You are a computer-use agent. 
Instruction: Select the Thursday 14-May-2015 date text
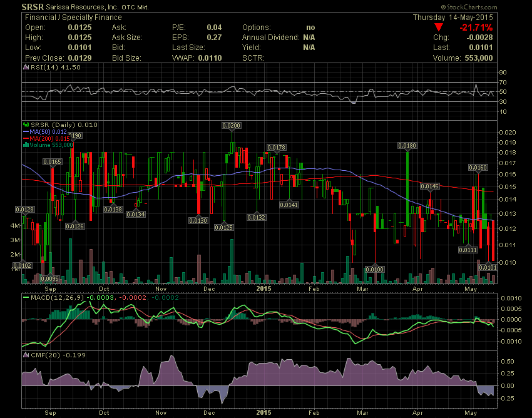[x=453, y=18]
